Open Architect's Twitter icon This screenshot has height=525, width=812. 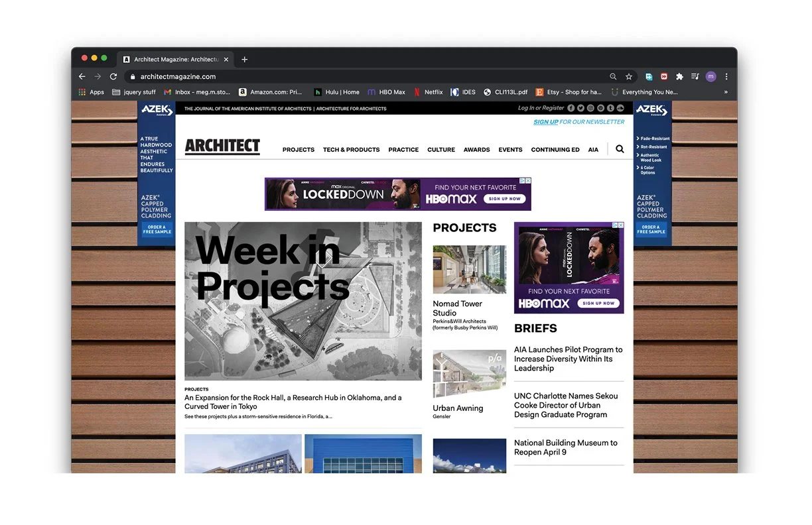580,108
